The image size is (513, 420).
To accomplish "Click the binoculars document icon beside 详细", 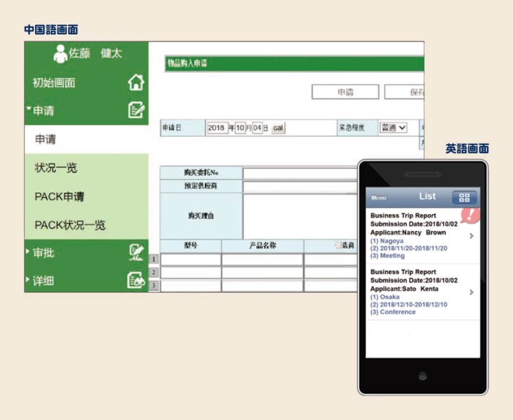I will (x=136, y=281).
